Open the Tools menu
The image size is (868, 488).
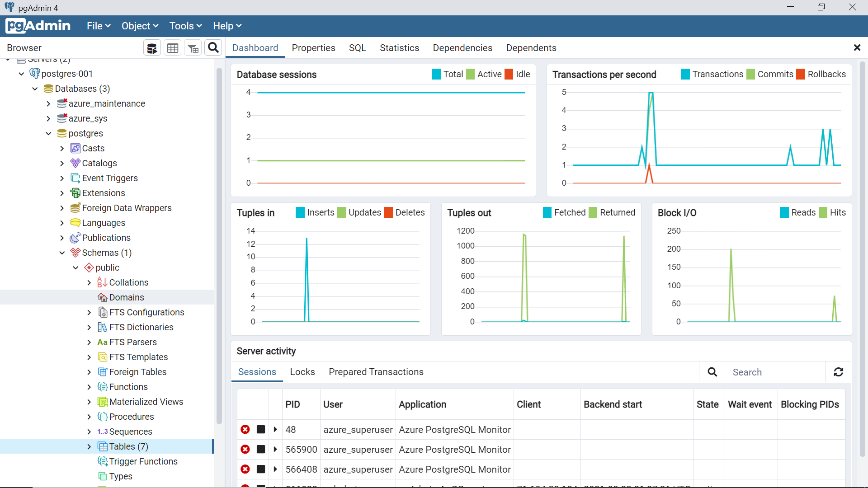(185, 26)
